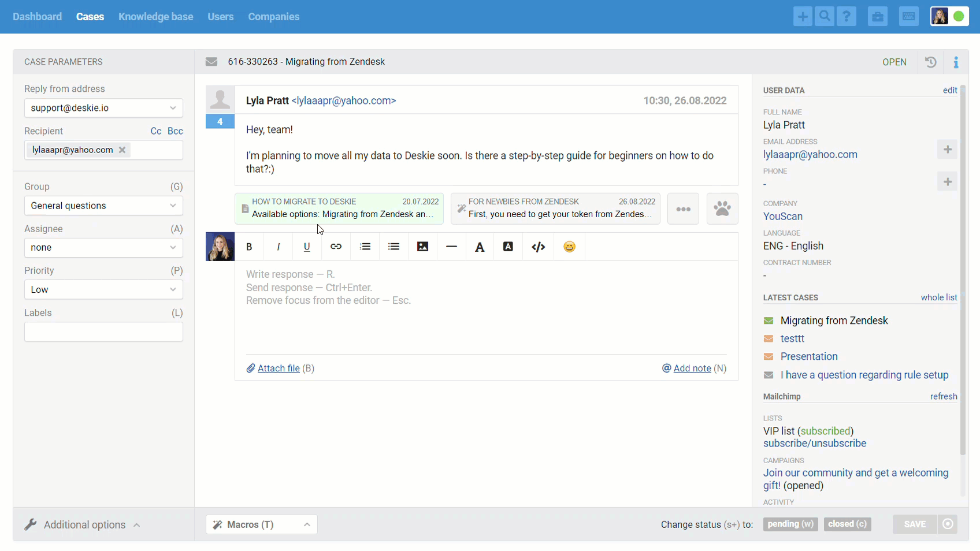Click Add note link

click(x=692, y=368)
